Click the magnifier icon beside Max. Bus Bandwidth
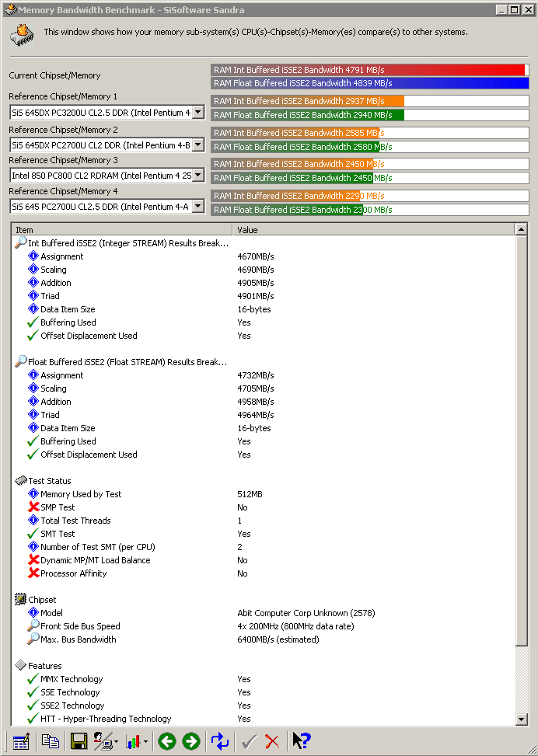538x756 pixels. pos(33,639)
